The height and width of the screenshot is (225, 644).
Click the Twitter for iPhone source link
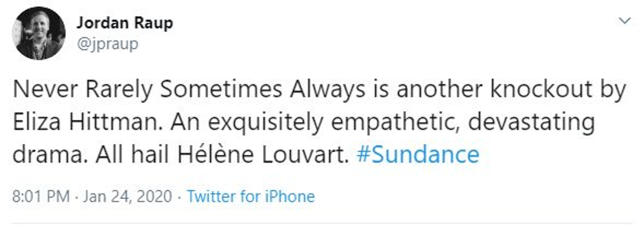pyautogui.click(x=251, y=196)
